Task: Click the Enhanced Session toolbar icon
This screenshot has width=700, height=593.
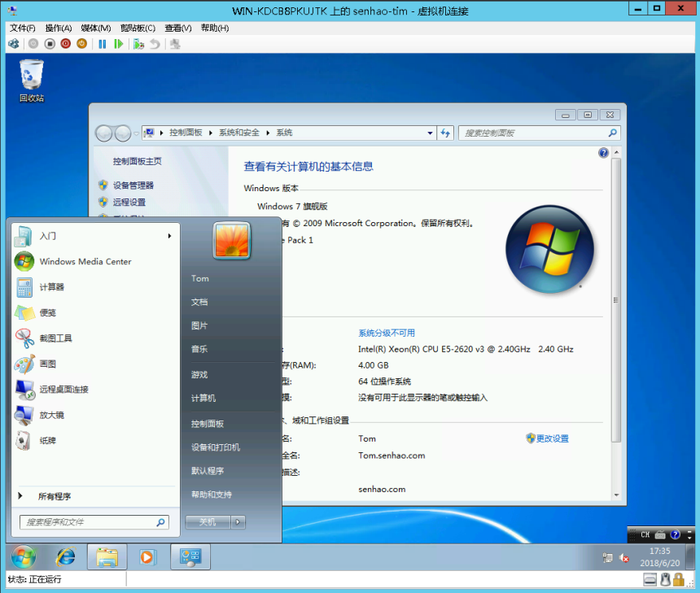Action: pos(175,44)
